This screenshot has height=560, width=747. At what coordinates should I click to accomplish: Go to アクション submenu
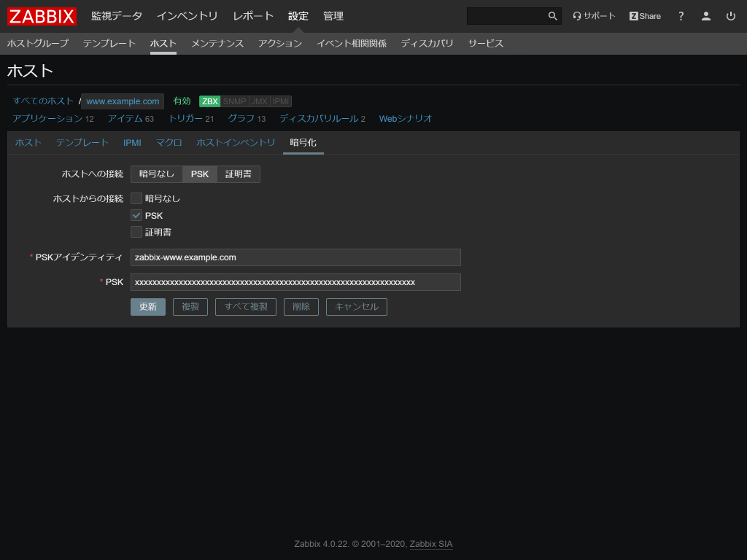[280, 43]
